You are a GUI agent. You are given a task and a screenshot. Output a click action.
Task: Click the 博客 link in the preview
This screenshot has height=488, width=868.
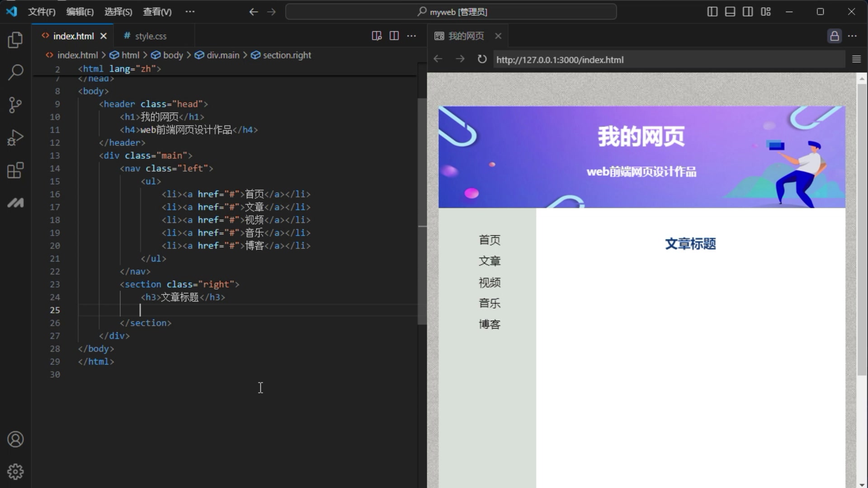[489, 324]
